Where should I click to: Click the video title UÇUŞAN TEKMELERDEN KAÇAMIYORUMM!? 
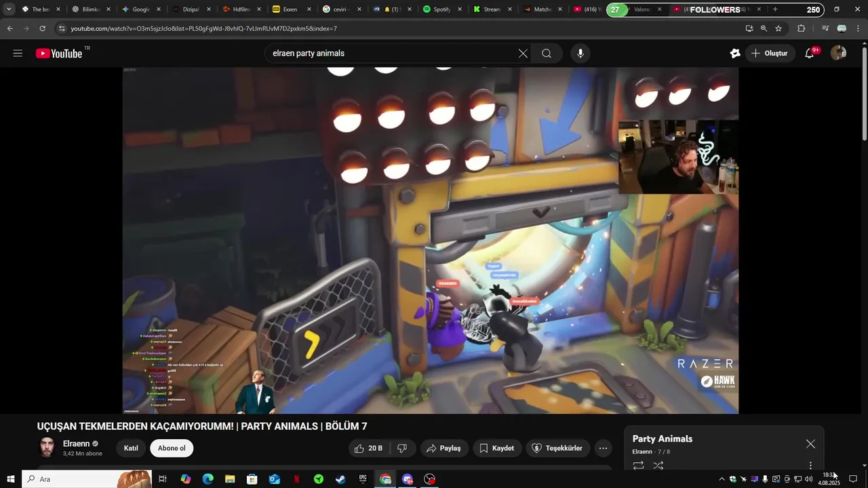coord(136,426)
